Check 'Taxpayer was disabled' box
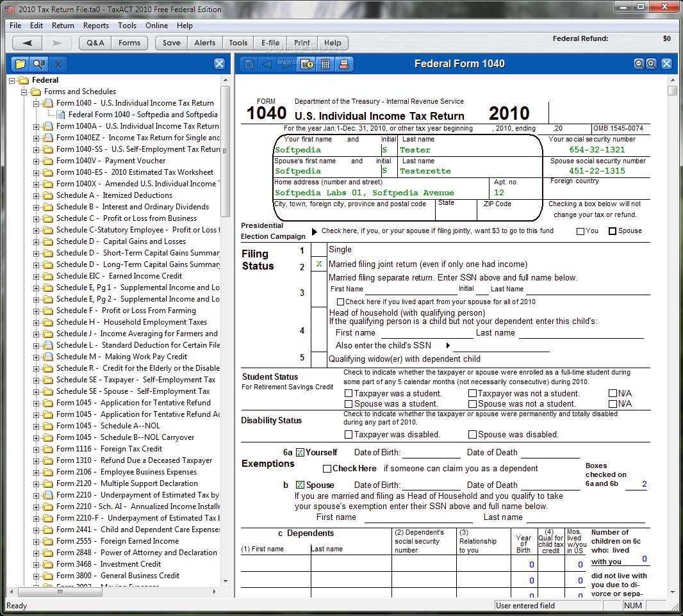The width and height of the screenshot is (683, 616). pyautogui.click(x=349, y=434)
